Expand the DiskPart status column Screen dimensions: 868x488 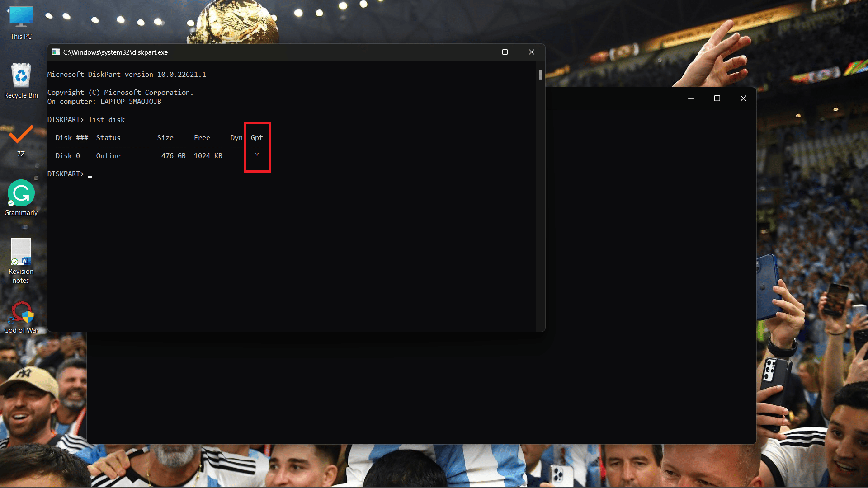pos(108,138)
